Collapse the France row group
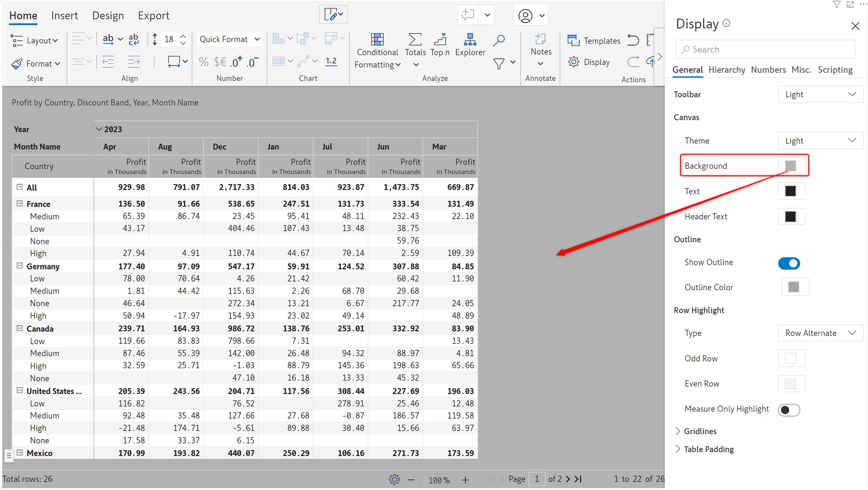 (x=20, y=204)
